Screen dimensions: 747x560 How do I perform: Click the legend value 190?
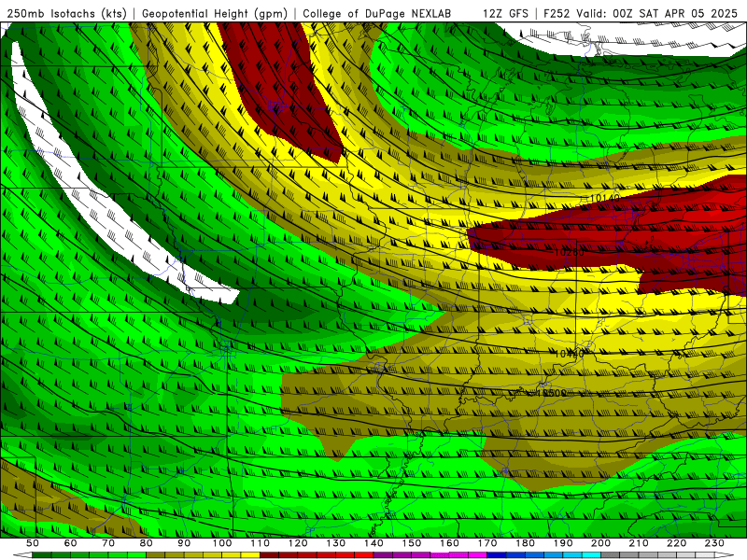[x=563, y=543]
